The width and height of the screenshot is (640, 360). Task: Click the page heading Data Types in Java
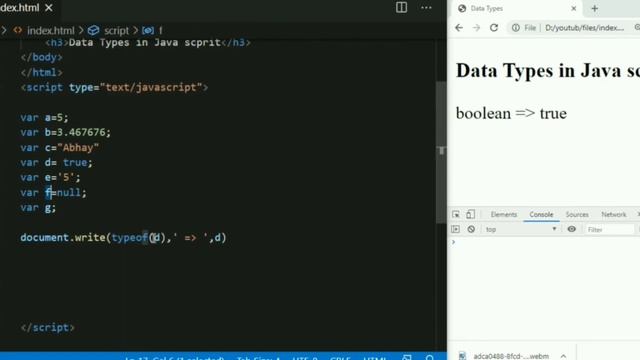pyautogui.click(x=548, y=70)
